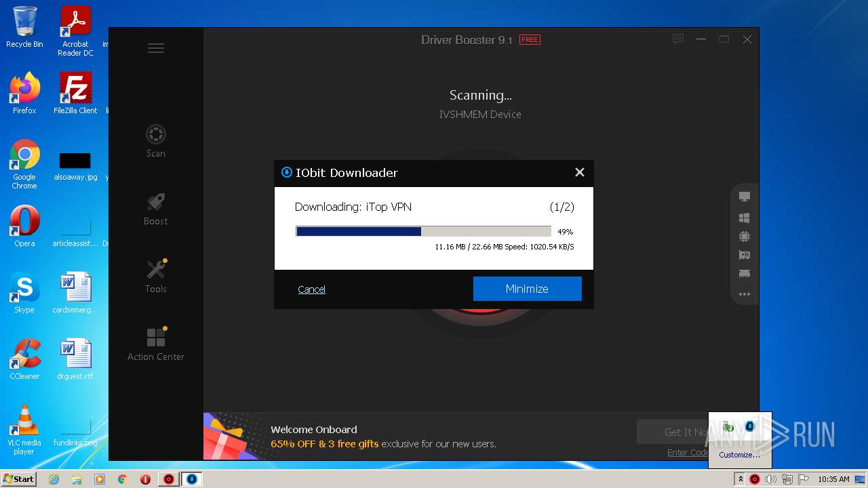Switch to Driver Booster taskbar button
Viewport: 868px width, 488px height.
pyautogui.click(x=169, y=479)
